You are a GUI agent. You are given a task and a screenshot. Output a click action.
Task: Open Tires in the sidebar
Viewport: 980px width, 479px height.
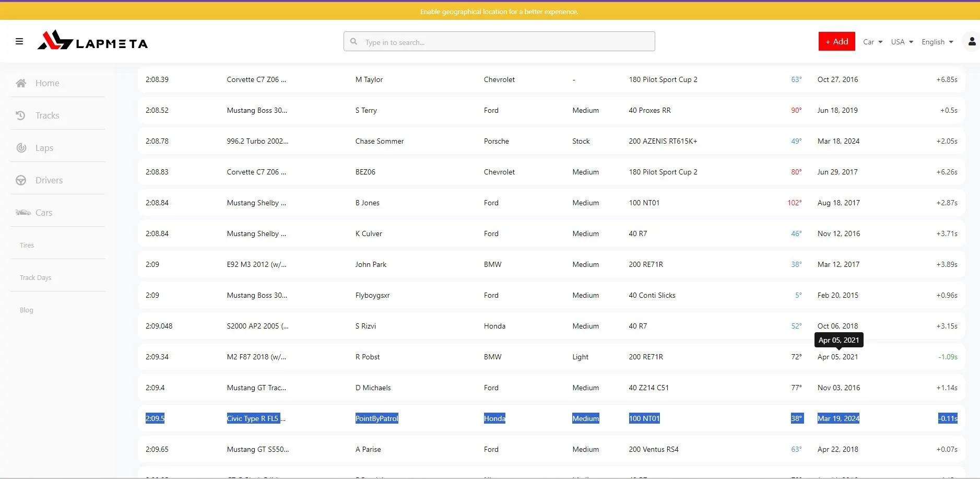tap(27, 246)
